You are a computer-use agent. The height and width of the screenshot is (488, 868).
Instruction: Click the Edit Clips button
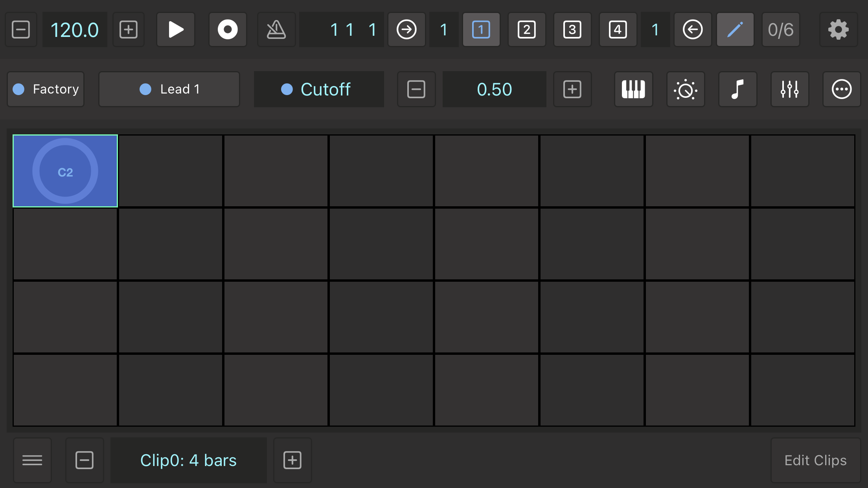pyautogui.click(x=815, y=460)
